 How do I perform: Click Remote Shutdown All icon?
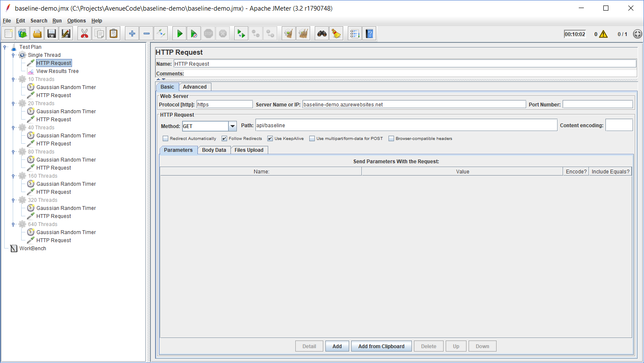270,34
